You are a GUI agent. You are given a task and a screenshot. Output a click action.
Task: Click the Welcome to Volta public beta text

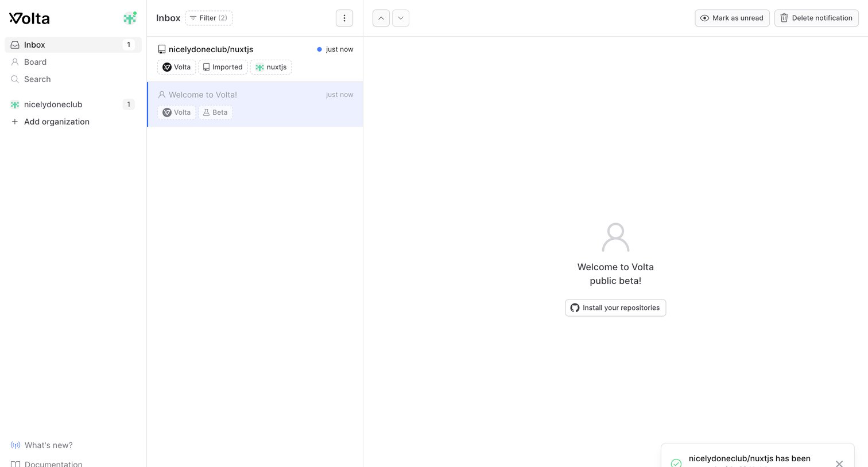coord(615,274)
